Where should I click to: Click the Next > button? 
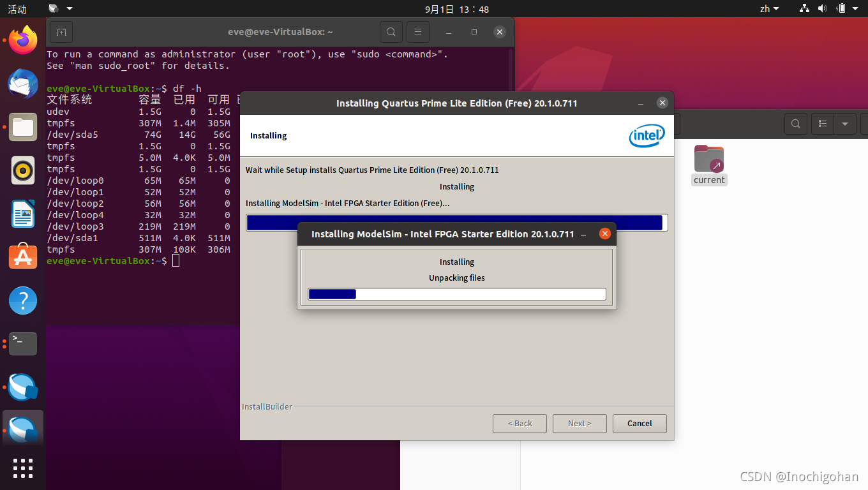pos(580,424)
